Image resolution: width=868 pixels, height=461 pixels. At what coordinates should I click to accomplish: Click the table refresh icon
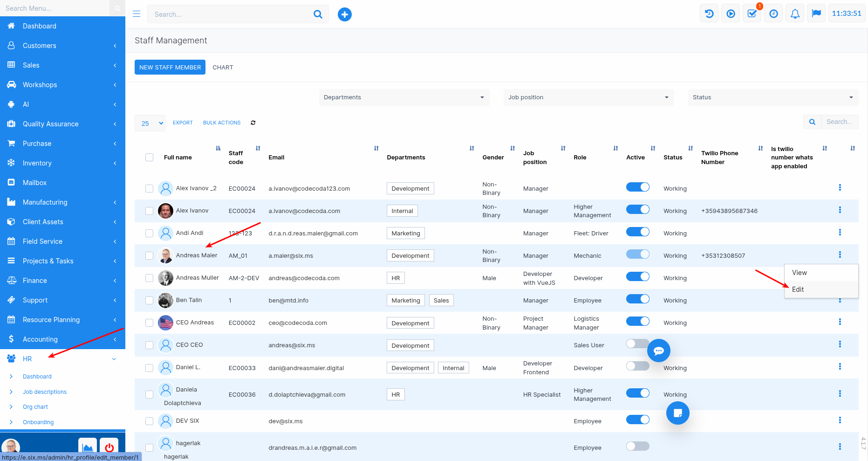[x=253, y=123]
